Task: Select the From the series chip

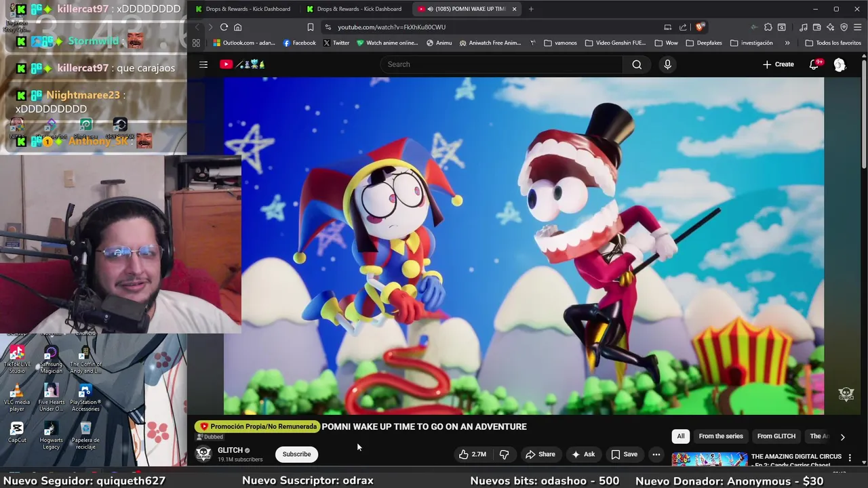Action: pyautogui.click(x=721, y=436)
